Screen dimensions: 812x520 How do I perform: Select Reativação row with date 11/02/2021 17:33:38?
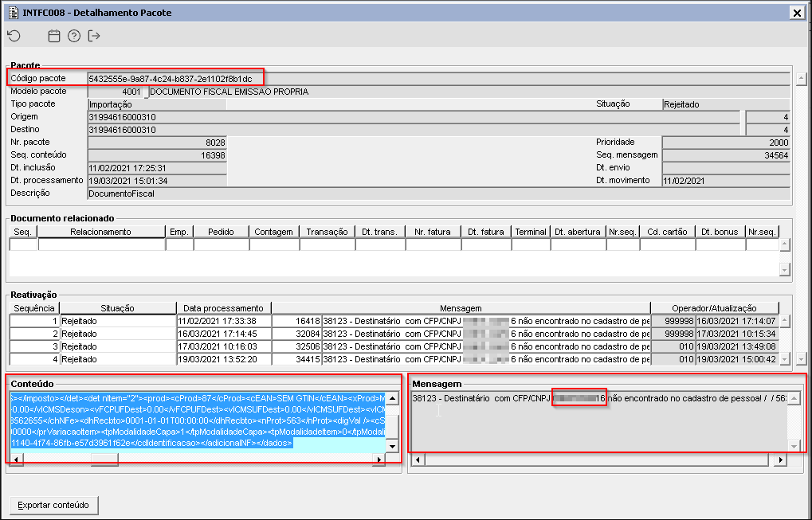[x=394, y=321]
